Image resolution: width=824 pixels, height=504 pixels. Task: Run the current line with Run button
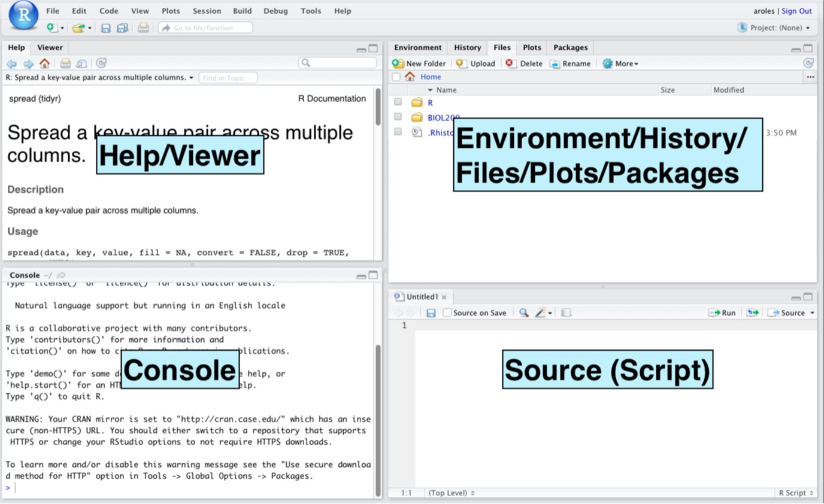click(x=722, y=312)
